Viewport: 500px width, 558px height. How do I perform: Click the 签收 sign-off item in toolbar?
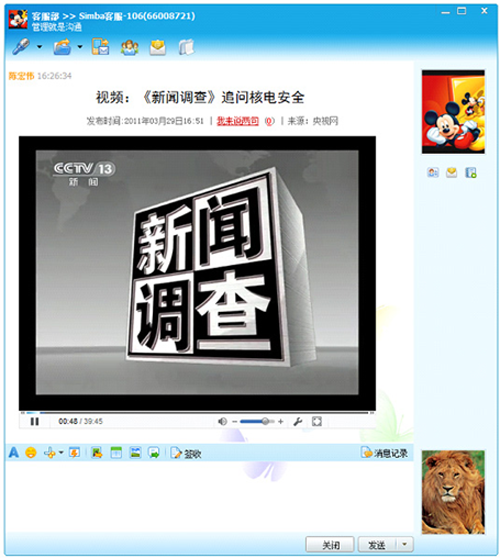186,453
